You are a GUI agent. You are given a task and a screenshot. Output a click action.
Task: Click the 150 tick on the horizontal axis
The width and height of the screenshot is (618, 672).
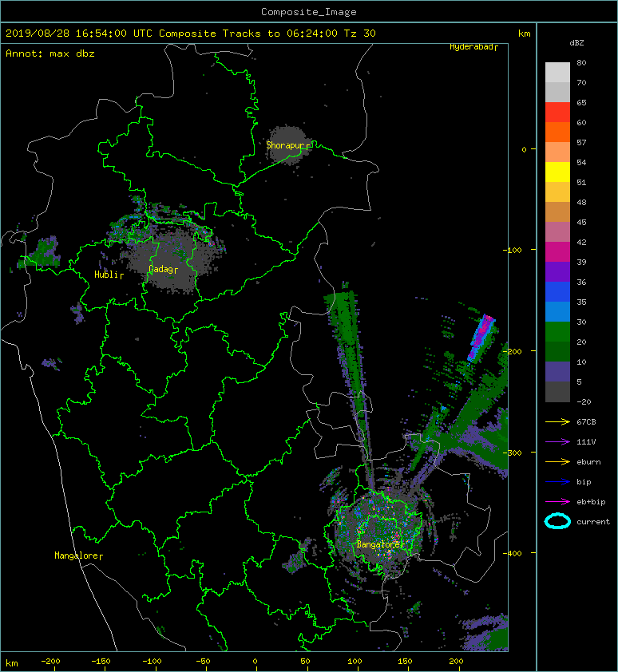[405, 662]
